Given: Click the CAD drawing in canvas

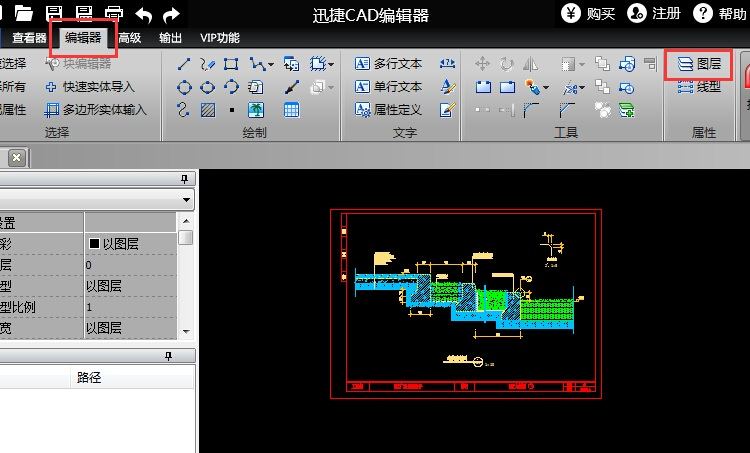Looking at the screenshot, I should click(x=466, y=303).
